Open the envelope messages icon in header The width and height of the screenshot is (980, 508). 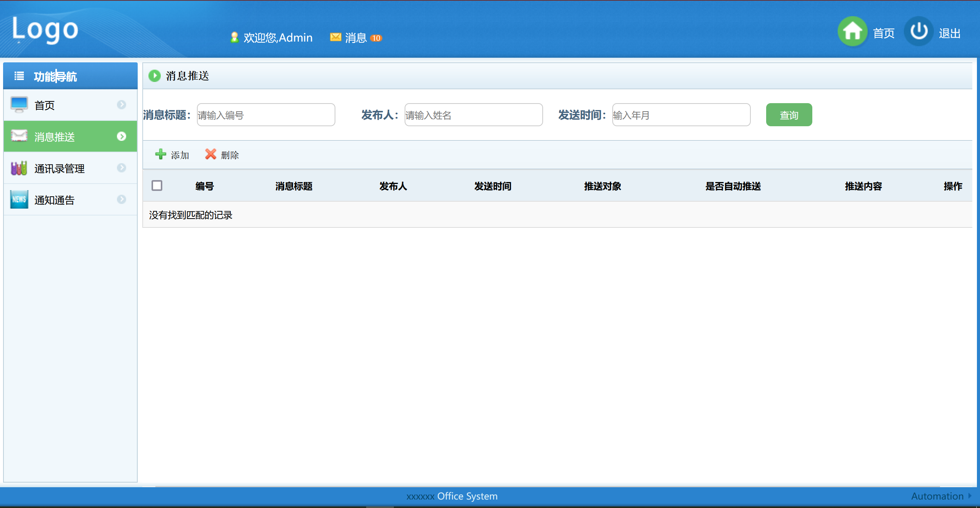(335, 37)
